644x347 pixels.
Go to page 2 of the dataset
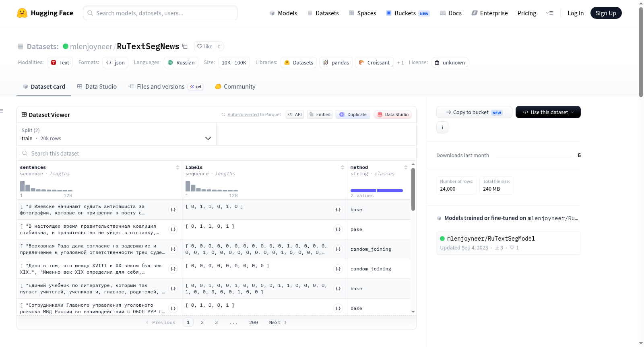202,322
